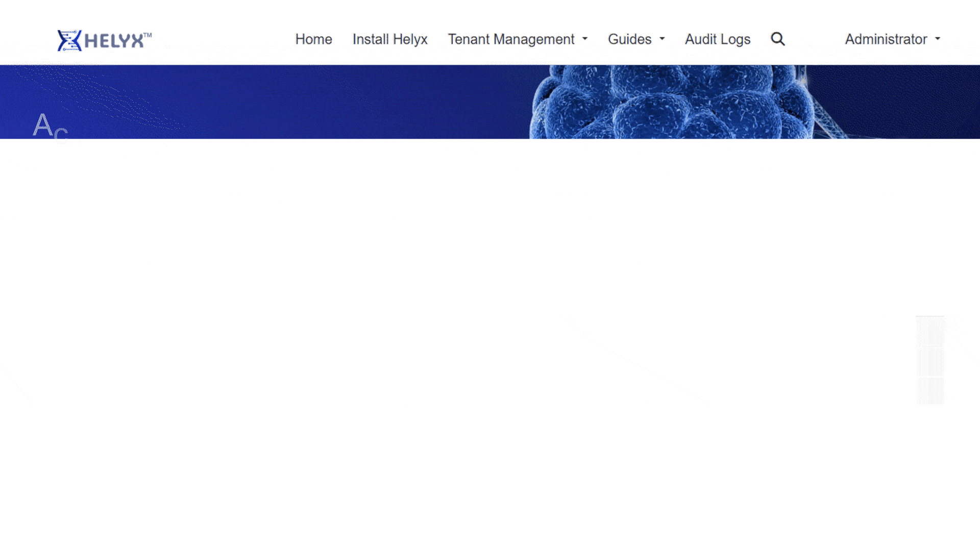Image resolution: width=980 pixels, height=551 pixels.
Task: Click the bottom segment of faint floating widget
Action: 930,391
